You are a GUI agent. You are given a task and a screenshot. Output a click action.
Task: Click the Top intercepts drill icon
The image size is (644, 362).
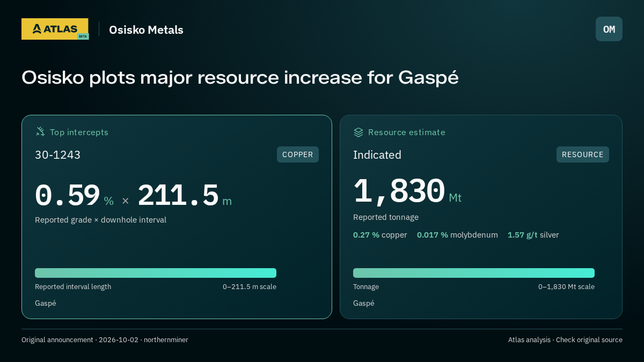(40, 132)
